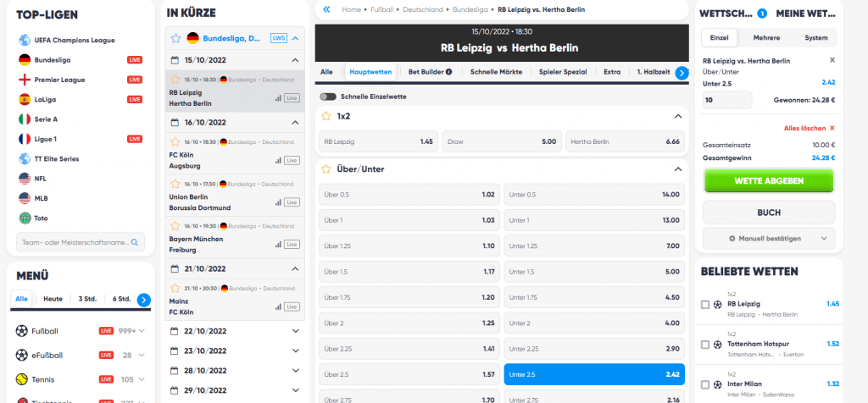This screenshot has height=403, width=868.
Task: Click the team or championship search field
Action: click(81, 242)
